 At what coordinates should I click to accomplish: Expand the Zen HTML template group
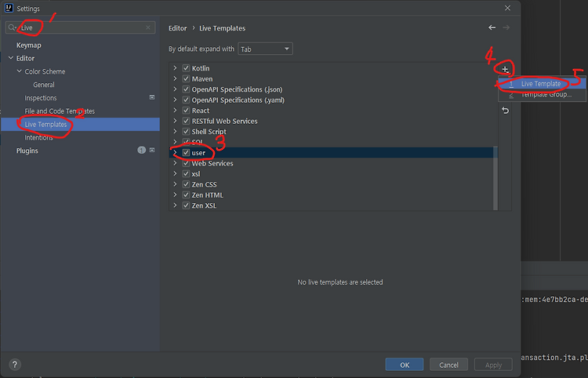[175, 194]
